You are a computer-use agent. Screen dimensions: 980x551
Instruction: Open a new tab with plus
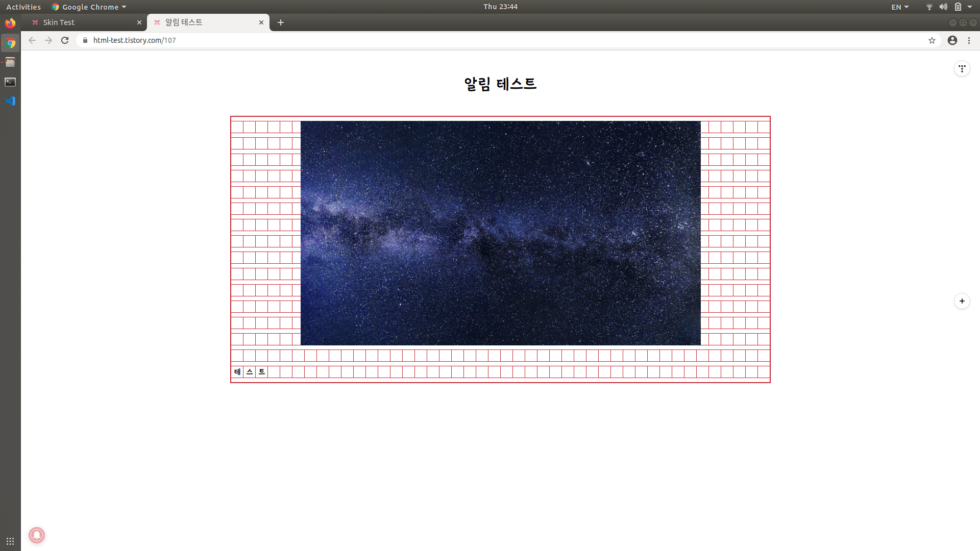pyautogui.click(x=281, y=22)
